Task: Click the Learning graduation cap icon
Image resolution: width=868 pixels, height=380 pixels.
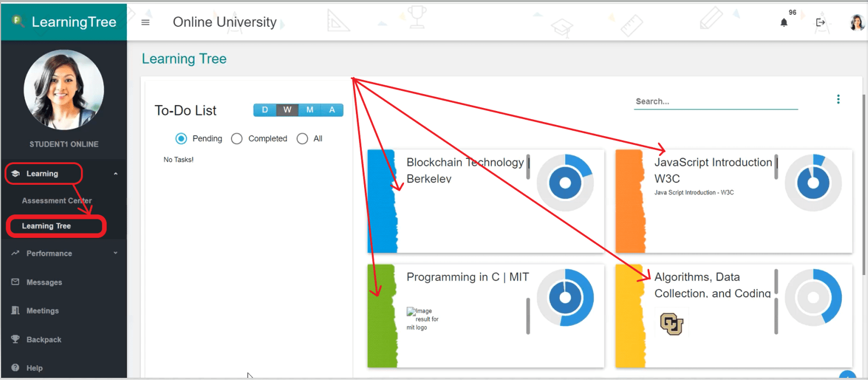Action: 15,173
